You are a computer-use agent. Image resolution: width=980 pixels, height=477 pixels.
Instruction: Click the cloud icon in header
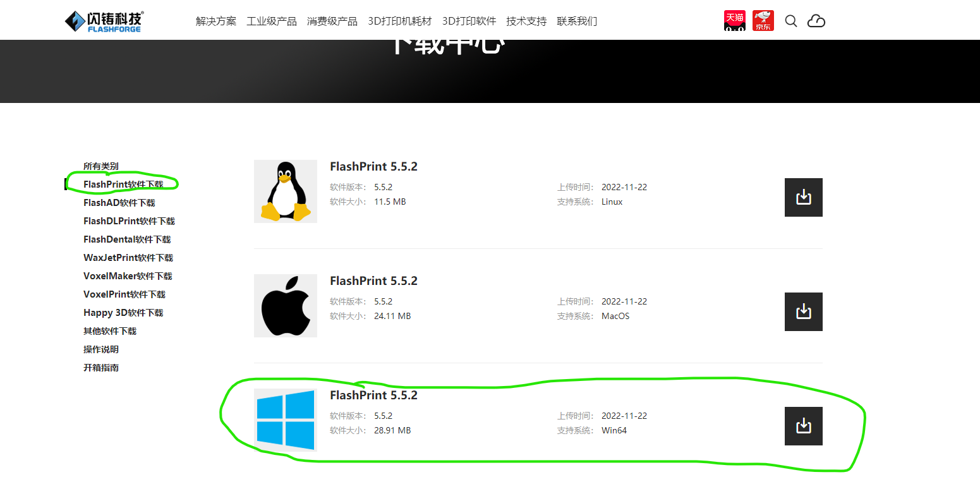816,21
